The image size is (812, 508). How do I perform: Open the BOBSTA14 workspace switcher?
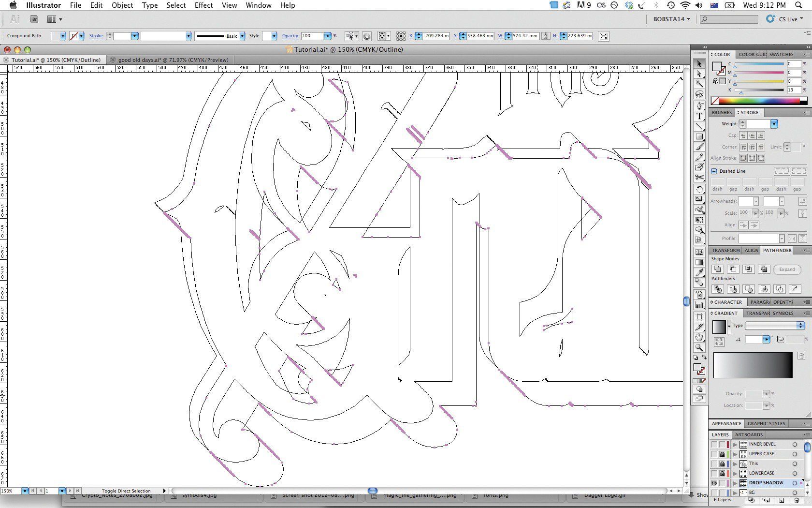(x=671, y=19)
